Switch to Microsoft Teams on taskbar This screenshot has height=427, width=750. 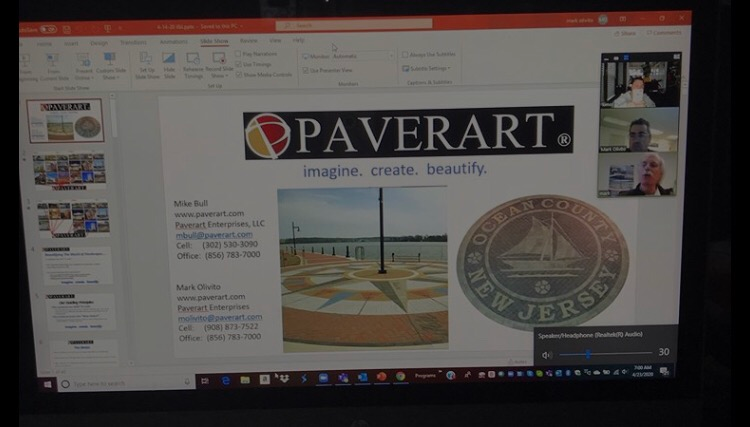pos(343,377)
